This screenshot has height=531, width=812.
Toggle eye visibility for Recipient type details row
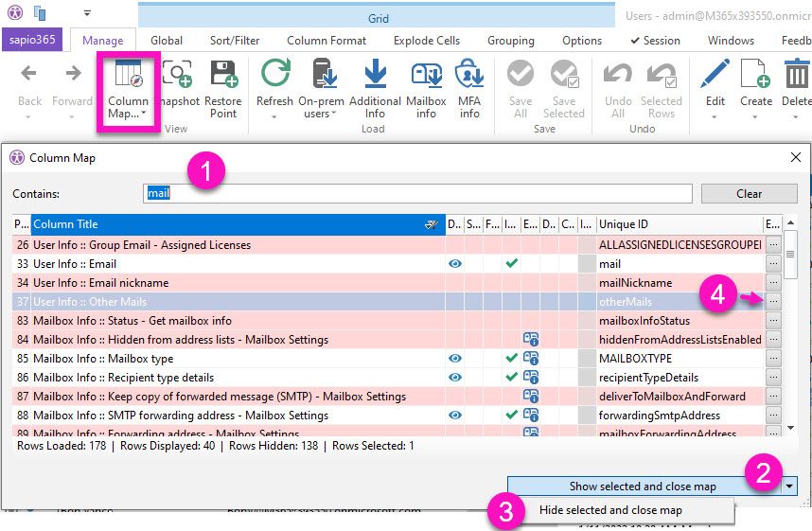point(454,377)
